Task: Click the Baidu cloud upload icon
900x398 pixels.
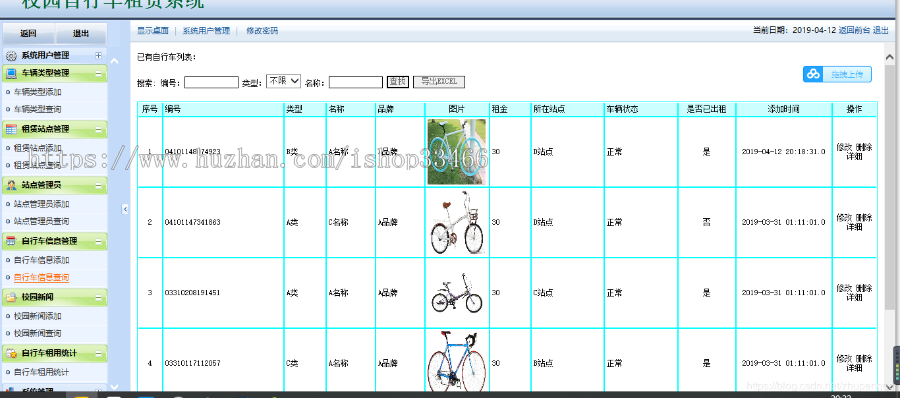Action: coord(813,74)
